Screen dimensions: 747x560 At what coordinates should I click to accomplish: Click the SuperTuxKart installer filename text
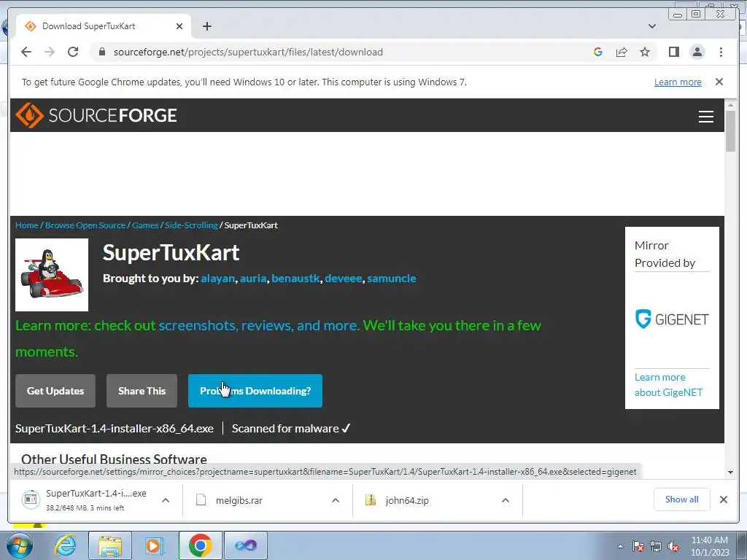coord(115,429)
